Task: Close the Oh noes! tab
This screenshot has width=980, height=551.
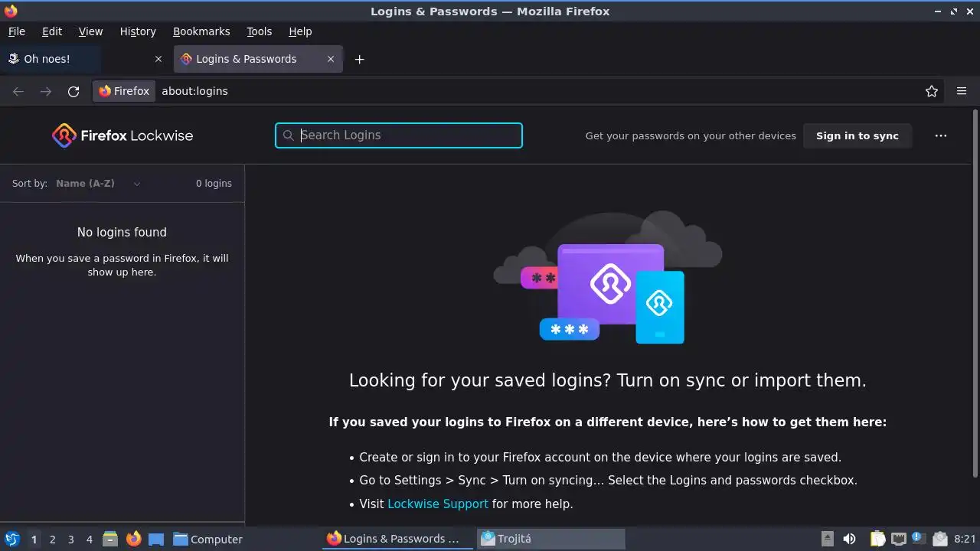Action: [158, 59]
